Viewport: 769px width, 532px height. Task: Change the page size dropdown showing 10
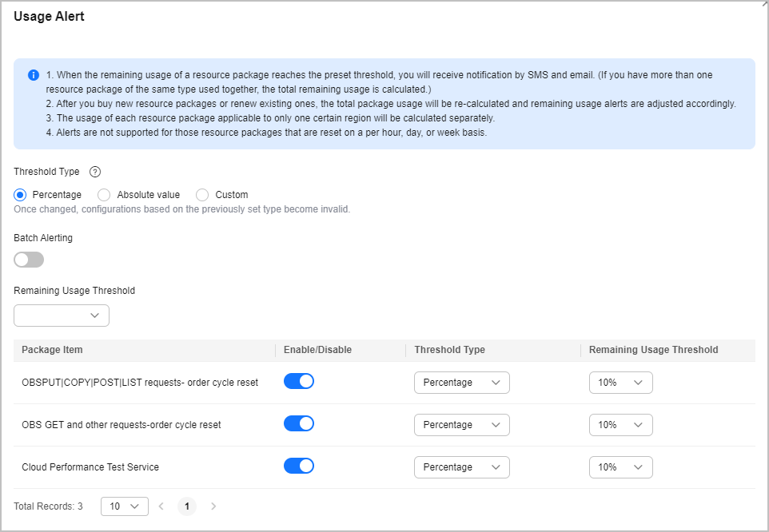125,506
